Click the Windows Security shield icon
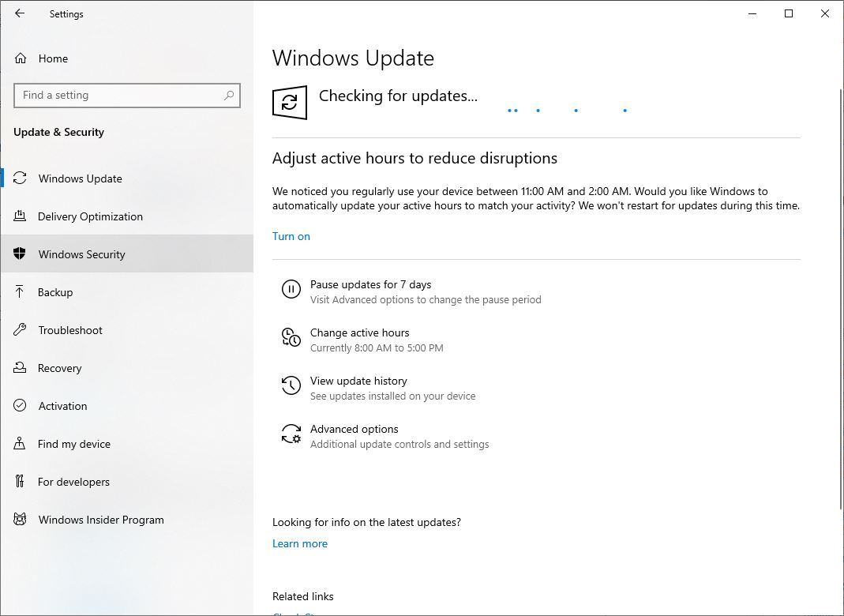This screenshot has height=616, width=844. coord(20,254)
